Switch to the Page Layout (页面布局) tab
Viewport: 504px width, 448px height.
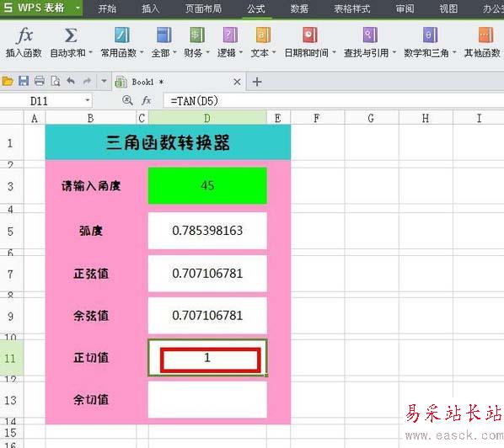tap(203, 8)
